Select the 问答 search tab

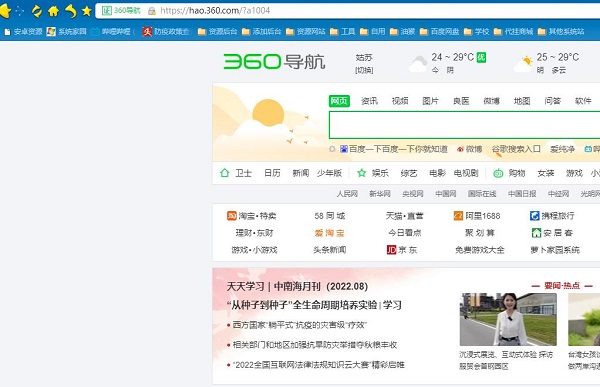[553, 101]
